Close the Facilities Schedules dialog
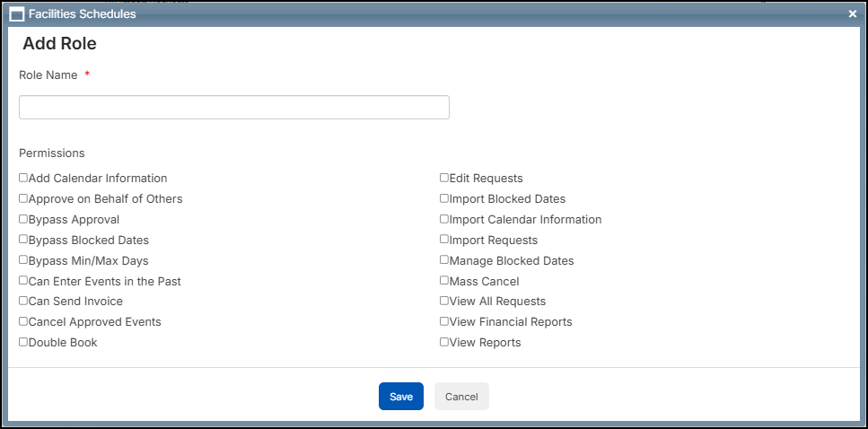868x429 pixels. tap(853, 13)
